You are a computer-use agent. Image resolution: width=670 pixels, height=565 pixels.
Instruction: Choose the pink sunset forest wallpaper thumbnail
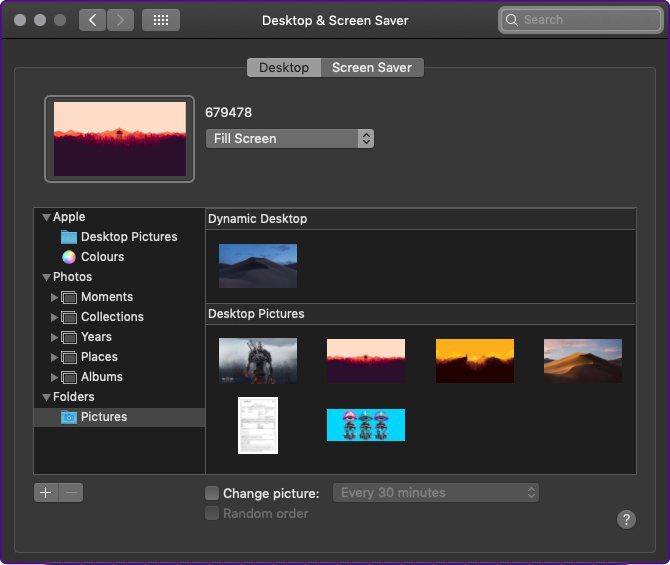pos(366,361)
